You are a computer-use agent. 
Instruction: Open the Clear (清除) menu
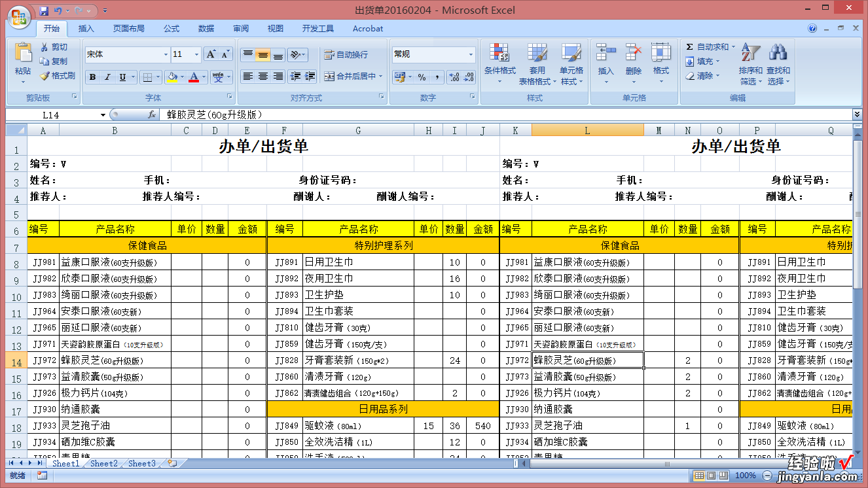tap(702, 76)
